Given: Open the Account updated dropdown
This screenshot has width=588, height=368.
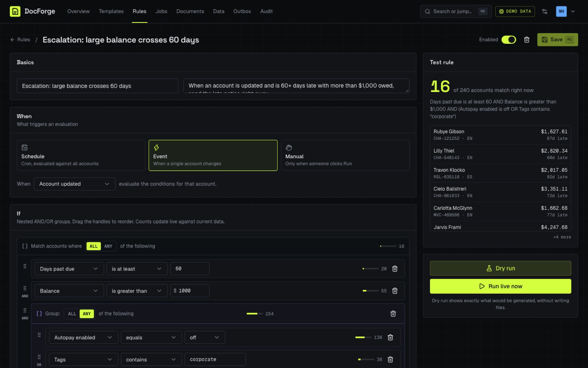Looking at the screenshot, I should (75, 184).
